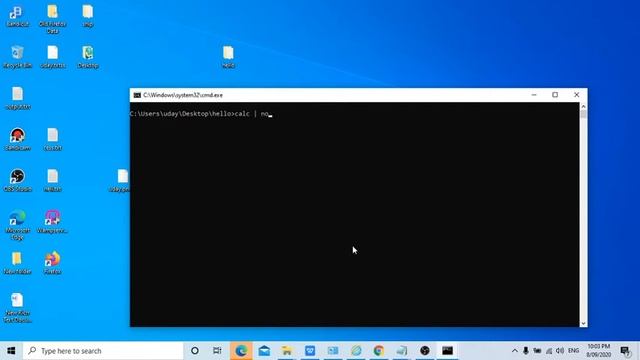Select the OBS Folder Data folder icon
Image resolution: width=640 pixels, height=360 pixels.
click(x=52, y=19)
